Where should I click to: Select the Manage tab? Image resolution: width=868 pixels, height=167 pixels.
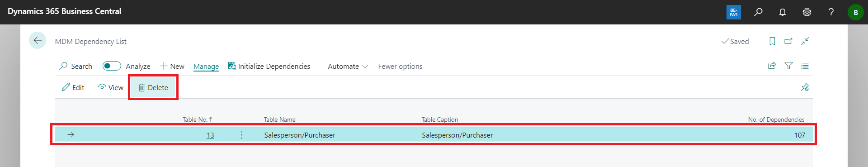[206, 66]
